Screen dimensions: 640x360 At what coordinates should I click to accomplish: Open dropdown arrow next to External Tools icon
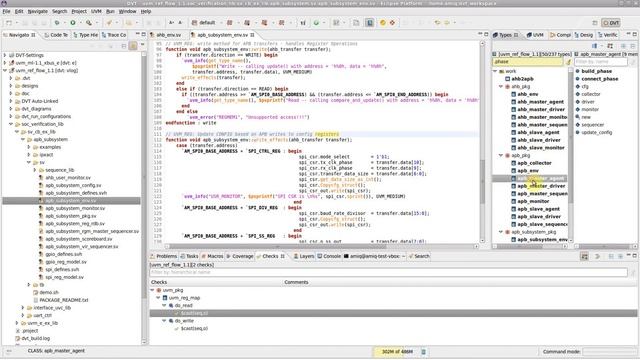pos(96,23)
